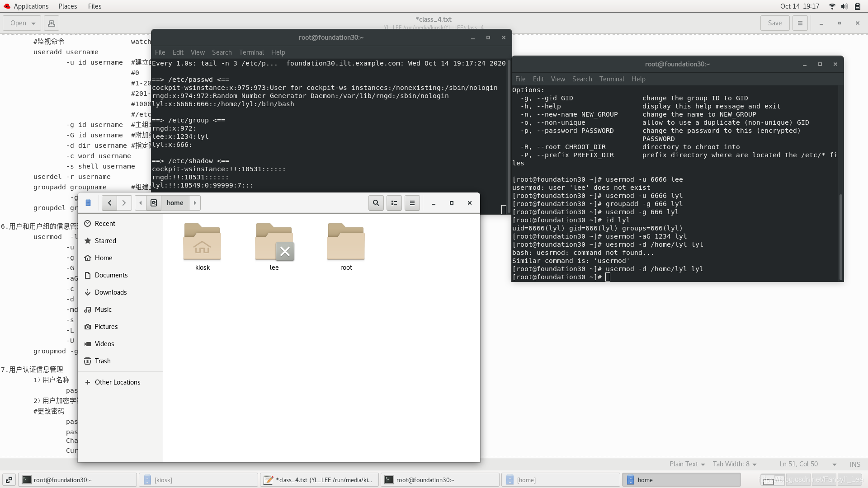
Task: Open Other Locations in sidebar
Action: [118, 382]
